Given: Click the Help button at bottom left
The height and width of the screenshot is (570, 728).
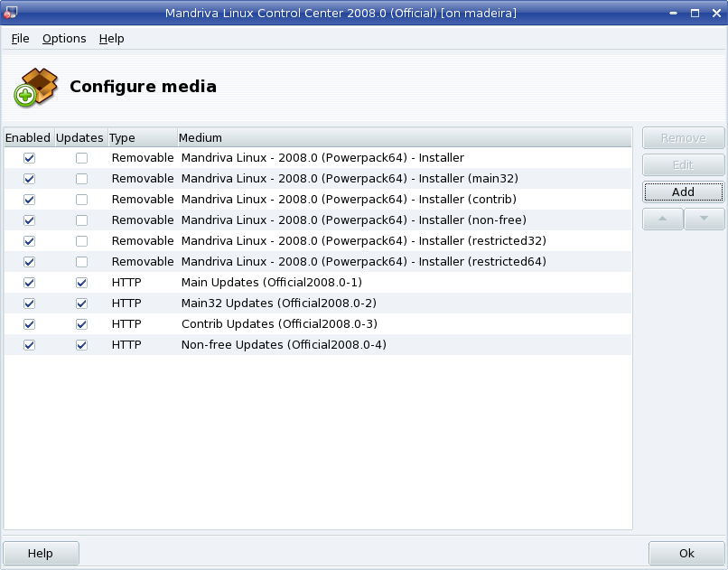Looking at the screenshot, I should point(41,554).
